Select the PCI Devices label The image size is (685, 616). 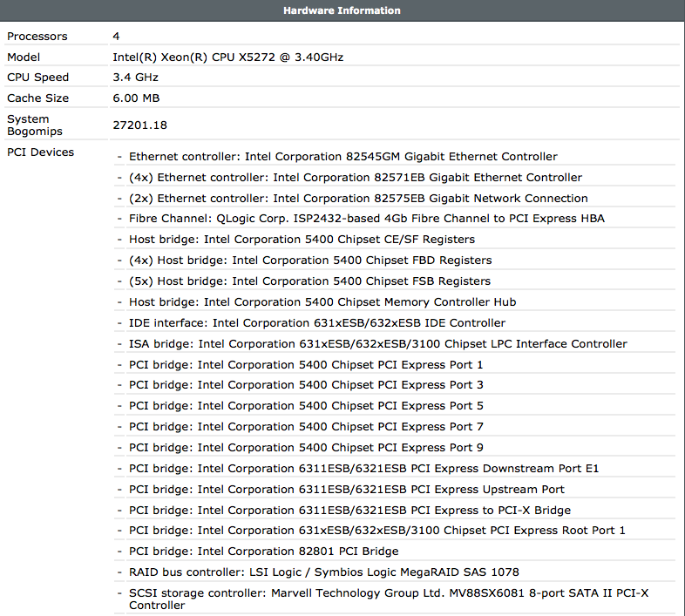[41, 152]
